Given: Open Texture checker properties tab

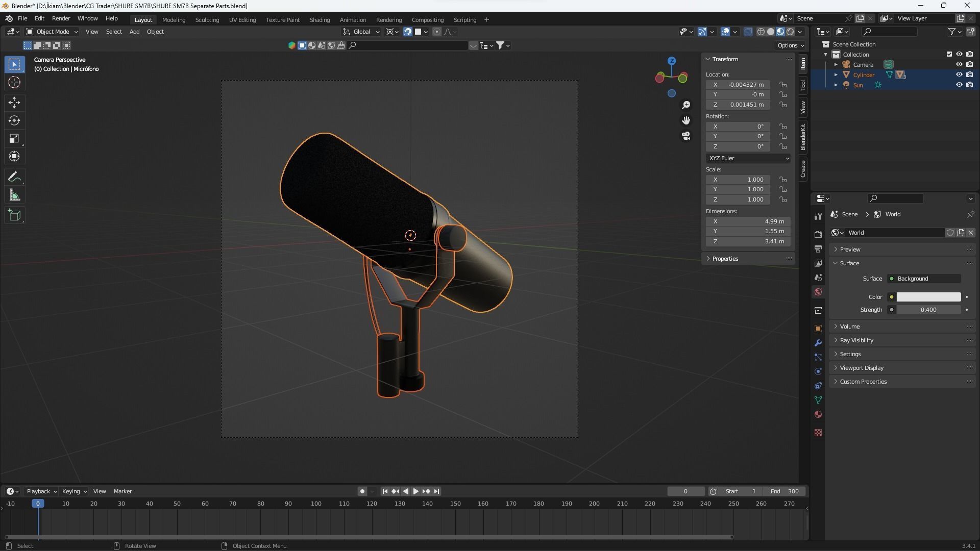Looking at the screenshot, I should click(x=818, y=433).
